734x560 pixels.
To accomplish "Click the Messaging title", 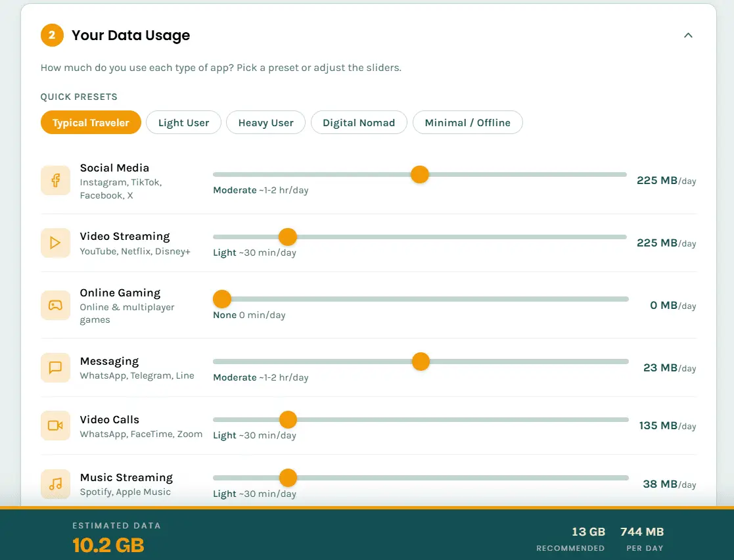I will pyautogui.click(x=110, y=362).
